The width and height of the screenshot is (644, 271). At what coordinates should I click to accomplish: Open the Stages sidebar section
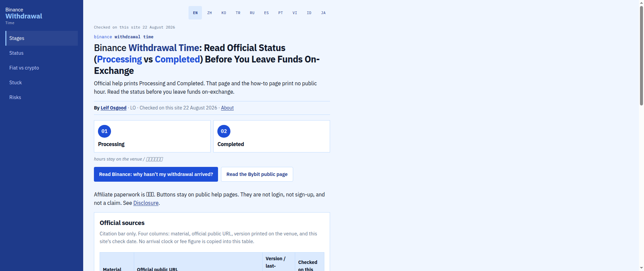coord(42,38)
